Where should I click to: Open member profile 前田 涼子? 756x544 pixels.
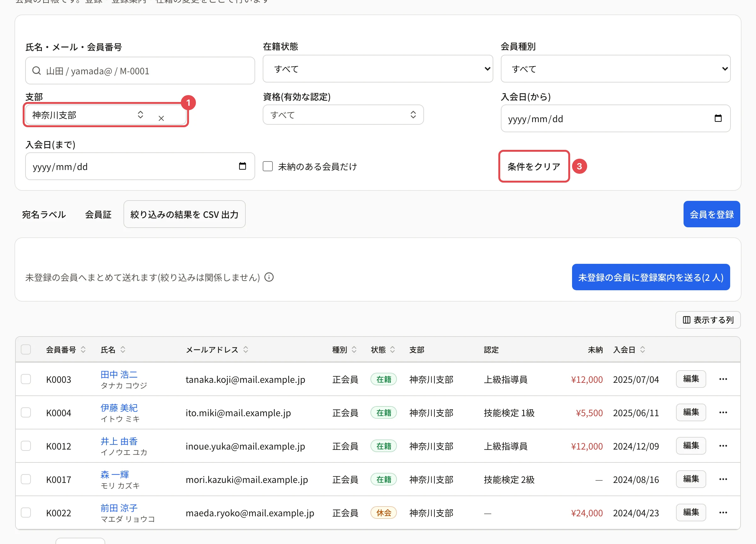(x=119, y=508)
